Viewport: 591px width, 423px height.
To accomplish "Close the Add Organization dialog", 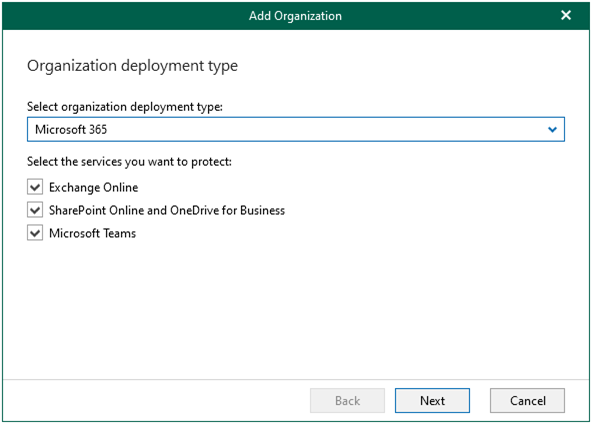I will click(565, 15).
